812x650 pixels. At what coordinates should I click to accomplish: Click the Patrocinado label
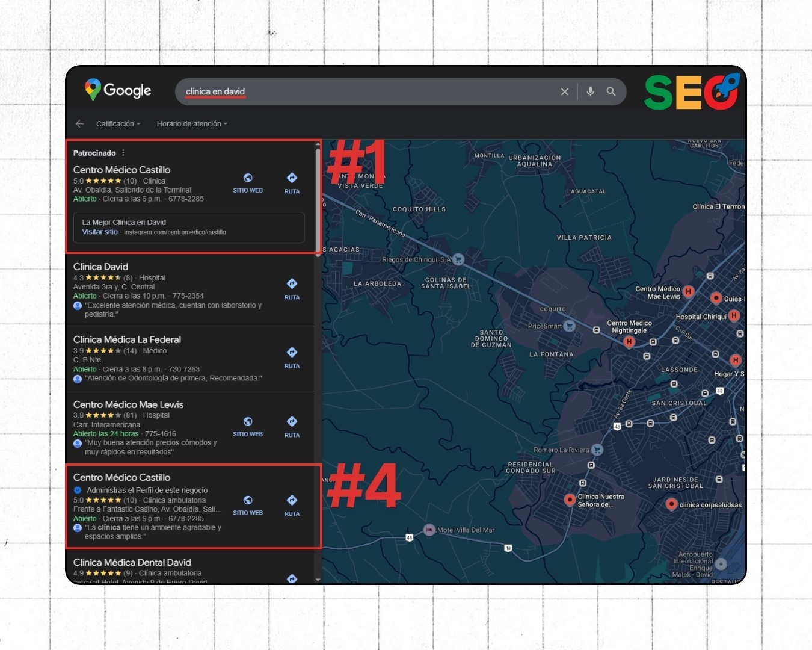point(94,153)
